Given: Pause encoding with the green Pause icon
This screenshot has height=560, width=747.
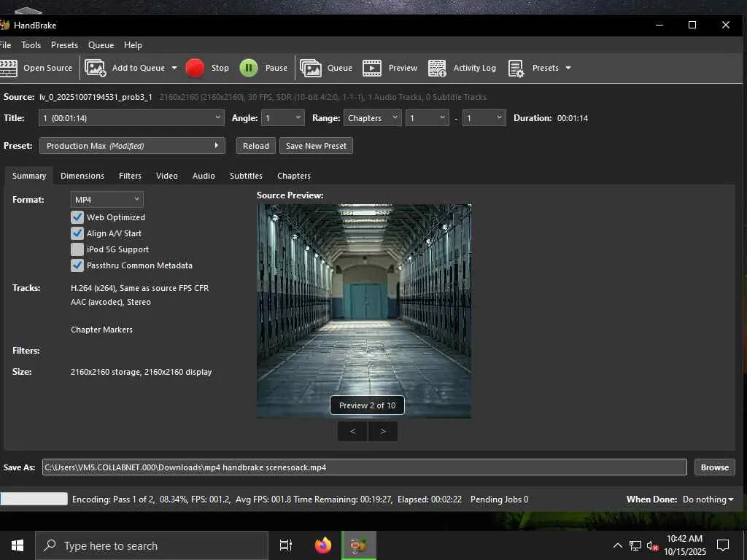Looking at the screenshot, I should (249, 68).
